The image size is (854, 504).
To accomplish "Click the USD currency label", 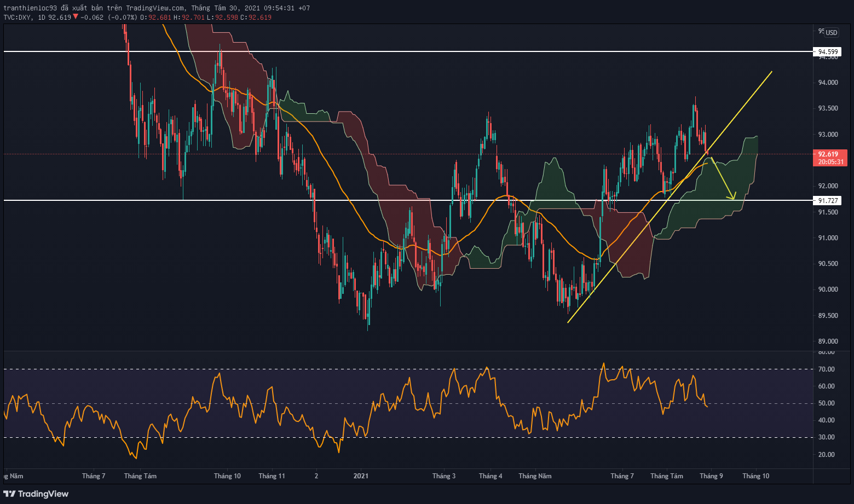I will pyautogui.click(x=832, y=33).
